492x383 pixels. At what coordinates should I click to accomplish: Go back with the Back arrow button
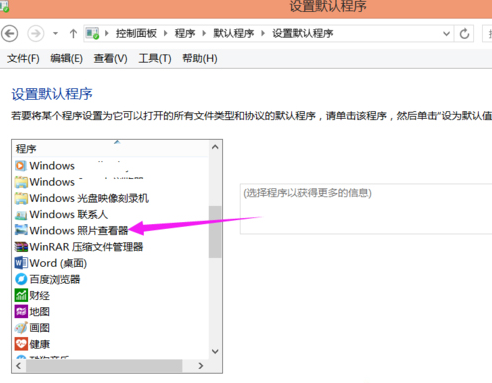(10, 33)
